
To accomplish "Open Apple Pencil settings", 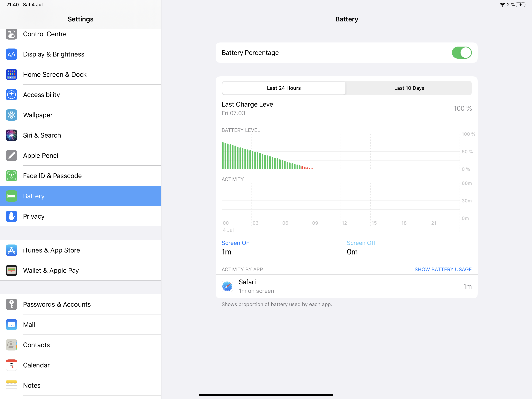I will coord(41,155).
